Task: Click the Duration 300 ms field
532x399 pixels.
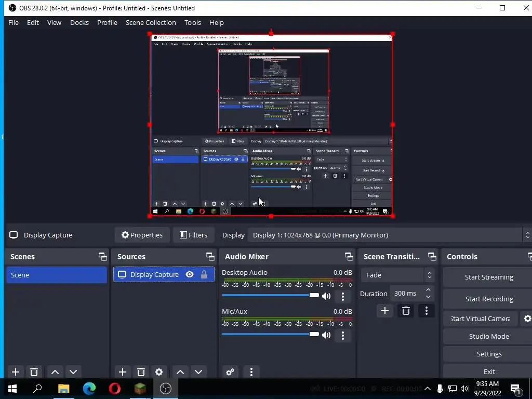Action: point(406,294)
